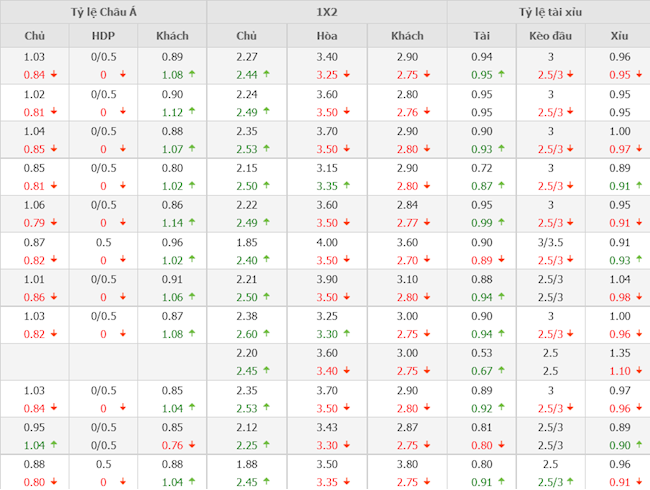Screen dimensions: 650x490
Task: Pick the 1.35 Xỉu odds value
Action: pyautogui.click(x=620, y=353)
